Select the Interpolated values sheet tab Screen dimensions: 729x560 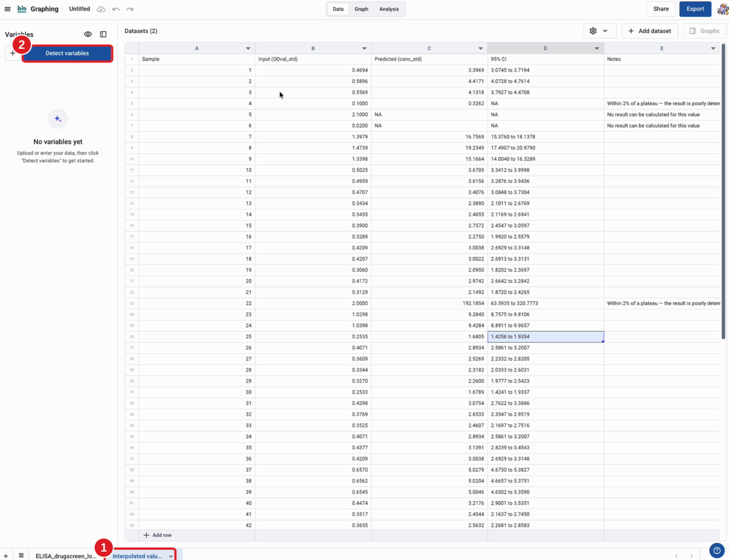point(137,556)
